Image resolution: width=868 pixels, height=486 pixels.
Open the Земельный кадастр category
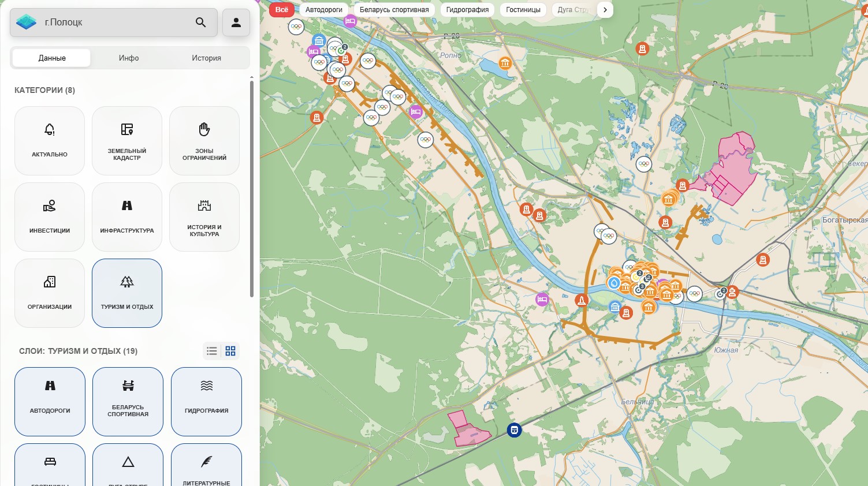tap(127, 141)
